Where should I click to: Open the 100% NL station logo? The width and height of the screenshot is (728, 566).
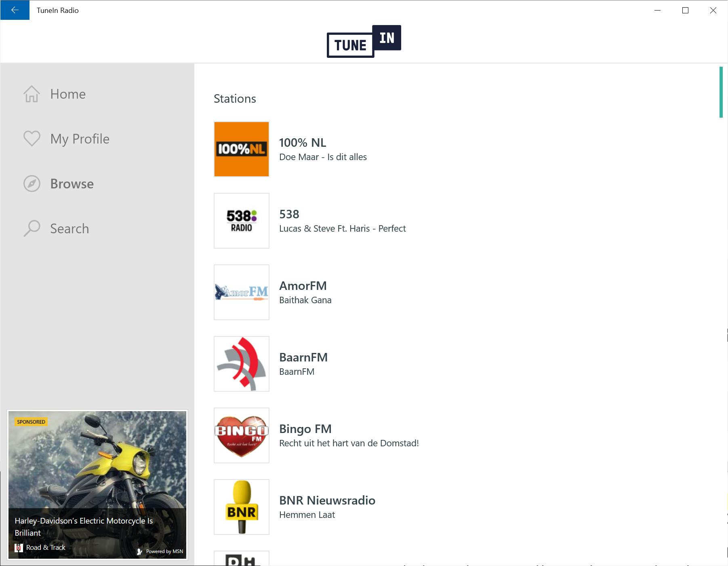(x=242, y=149)
